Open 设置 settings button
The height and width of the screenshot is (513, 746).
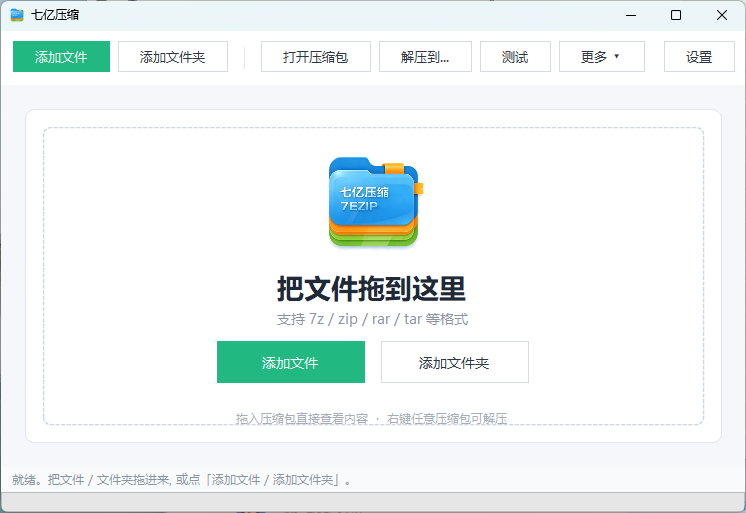point(699,57)
